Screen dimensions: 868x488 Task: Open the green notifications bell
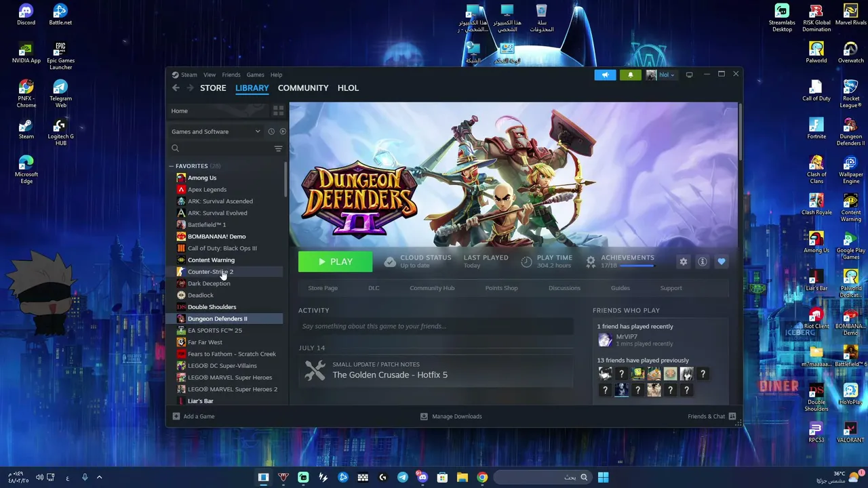point(630,75)
